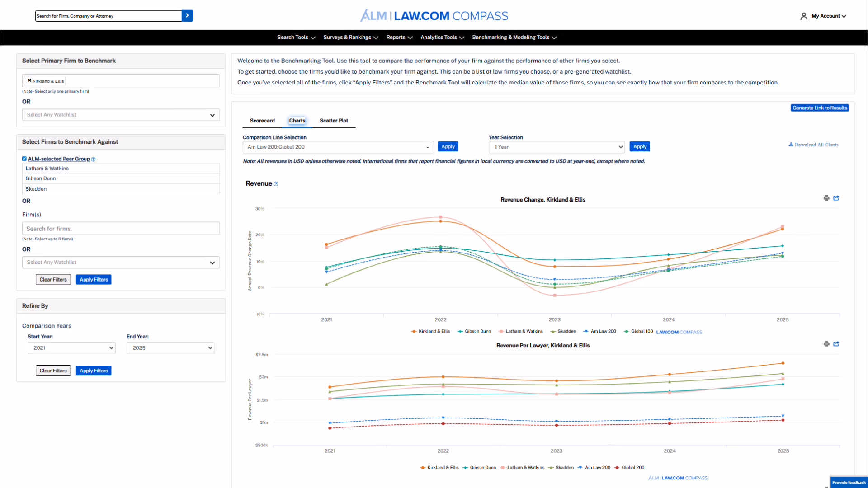This screenshot has height=488, width=868.
Task: Click Download All Charts link
Action: coord(813,145)
